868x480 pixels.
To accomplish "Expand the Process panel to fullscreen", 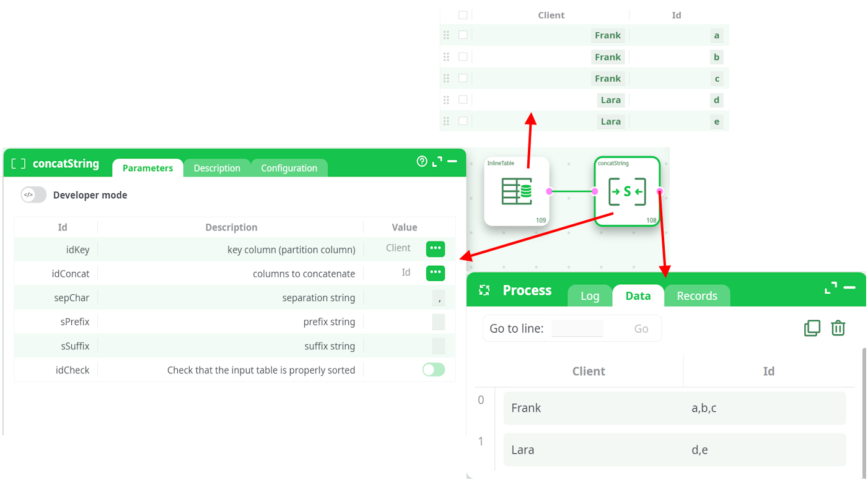I will point(831,288).
